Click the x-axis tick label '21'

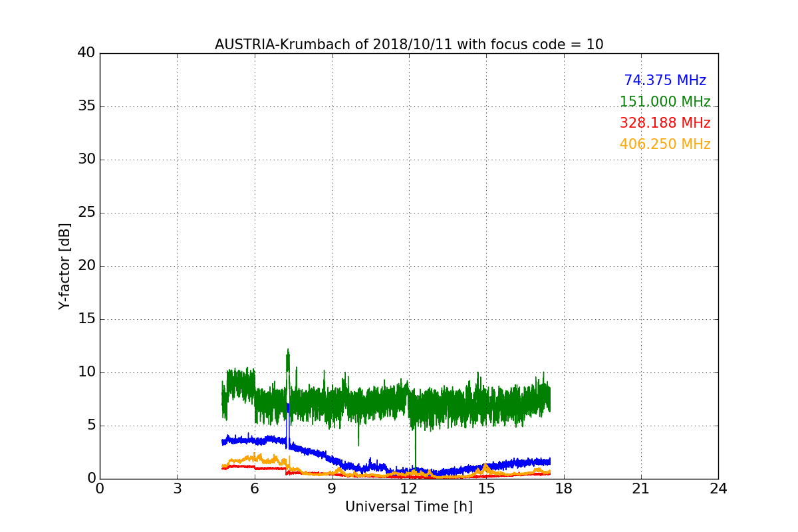pos(641,488)
